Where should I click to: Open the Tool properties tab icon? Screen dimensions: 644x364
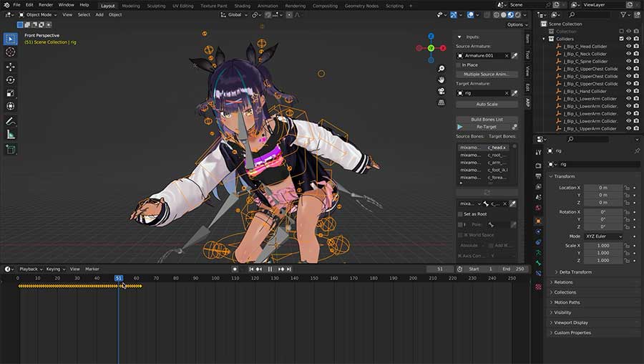point(538,152)
